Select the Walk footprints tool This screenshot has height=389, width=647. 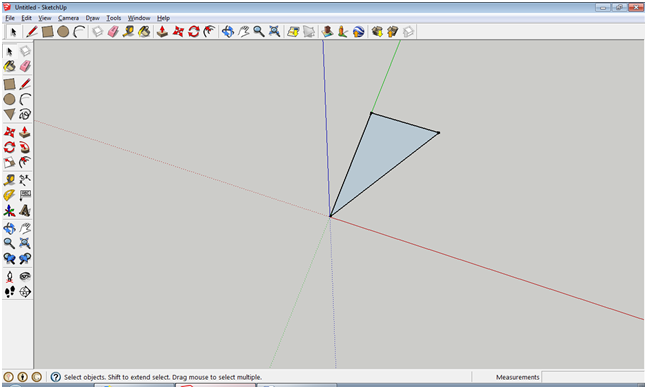9,292
